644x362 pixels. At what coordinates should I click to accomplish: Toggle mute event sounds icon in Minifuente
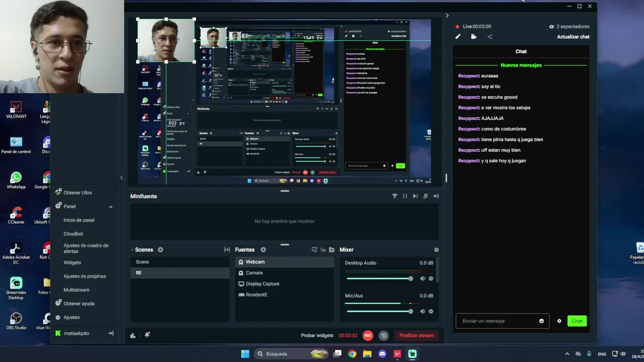(x=426, y=196)
